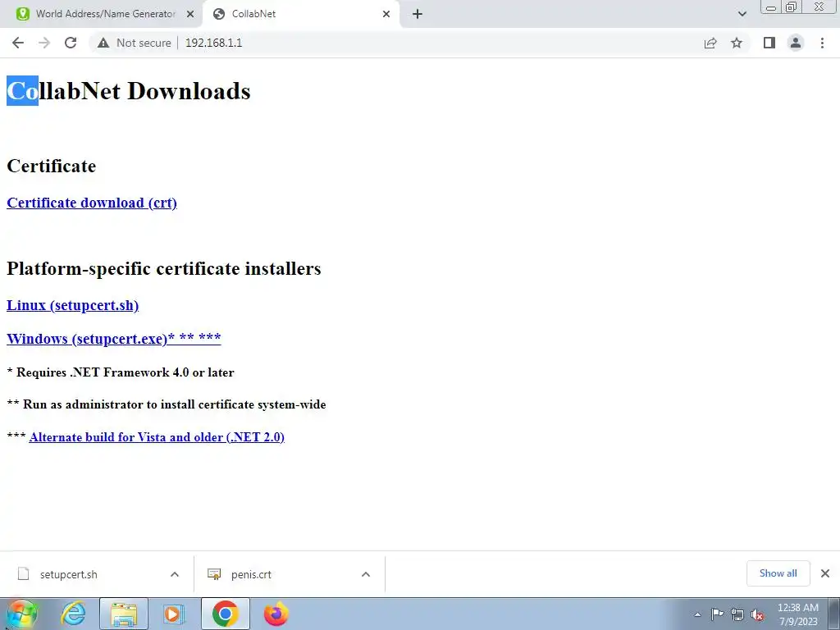Click the Chrome taskbar icon
Image resolution: width=840 pixels, height=630 pixels.
(x=225, y=614)
